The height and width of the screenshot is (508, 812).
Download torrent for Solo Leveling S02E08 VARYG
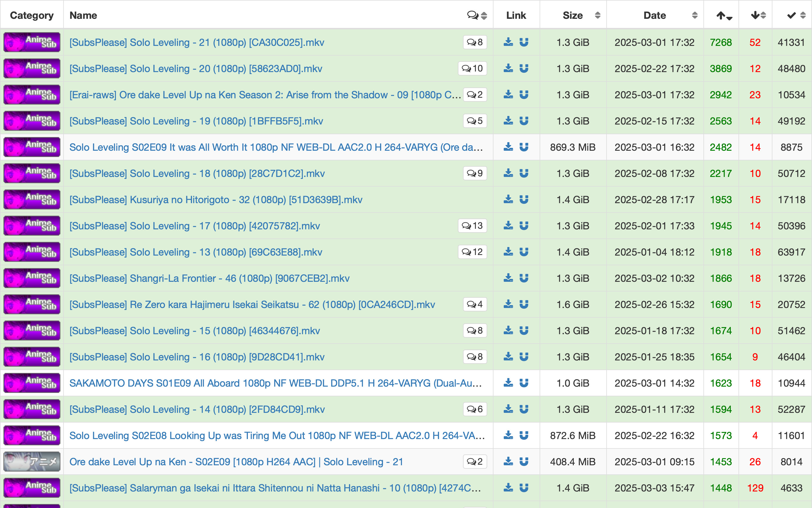tap(508, 435)
